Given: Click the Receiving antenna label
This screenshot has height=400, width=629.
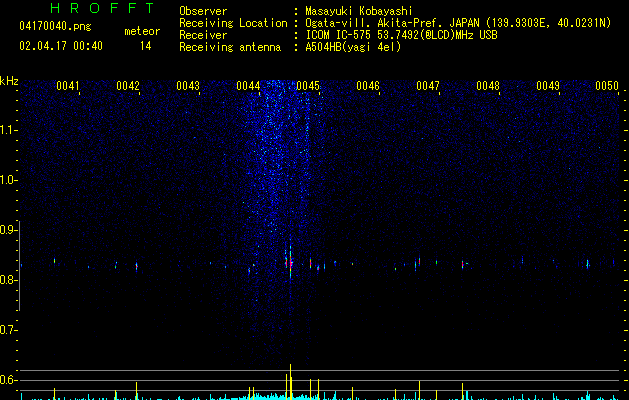Looking at the screenshot, I should 230,47.
